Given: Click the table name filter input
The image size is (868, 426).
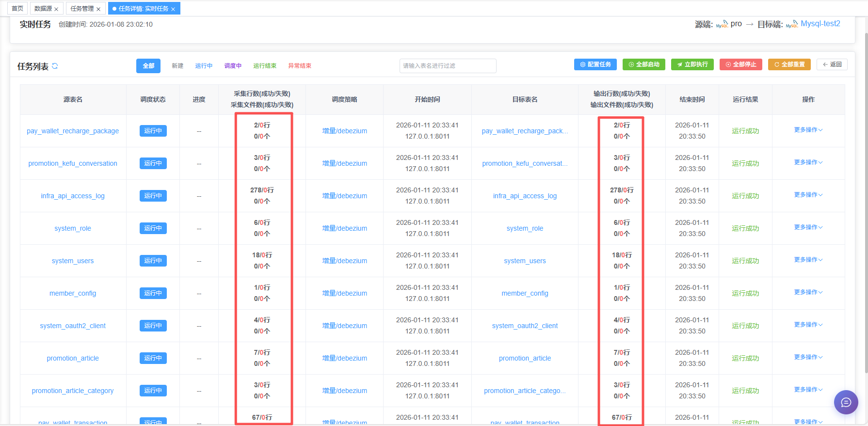Looking at the screenshot, I should click(x=448, y=66).
